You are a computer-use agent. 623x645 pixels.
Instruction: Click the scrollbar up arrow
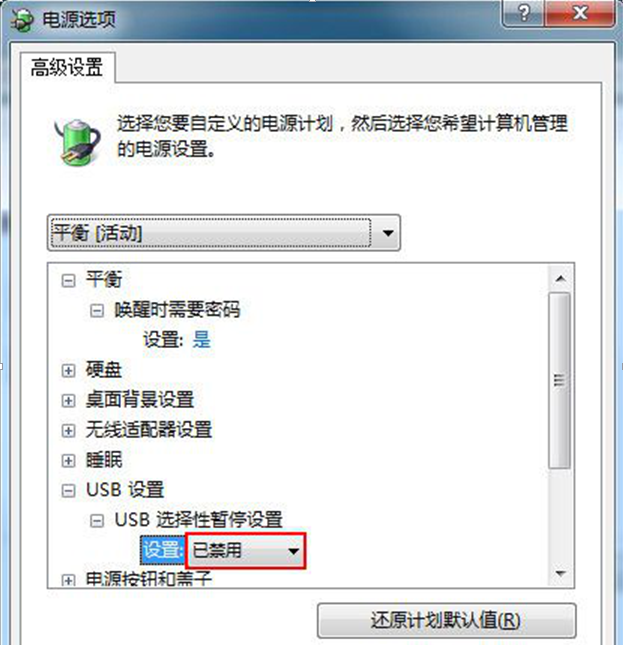560,279
